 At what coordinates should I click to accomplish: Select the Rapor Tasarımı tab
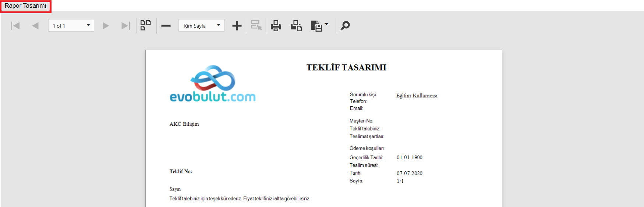coord(25,6)
